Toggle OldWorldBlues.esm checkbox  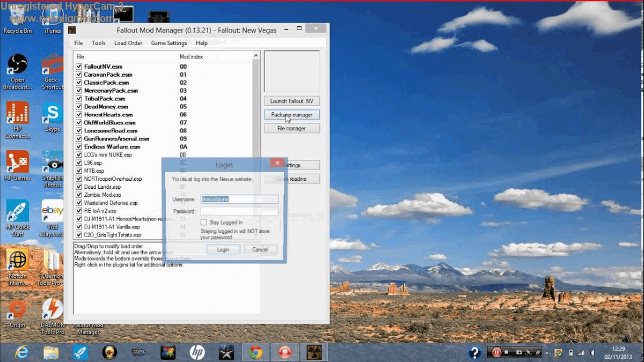click(x=79, y=123)
